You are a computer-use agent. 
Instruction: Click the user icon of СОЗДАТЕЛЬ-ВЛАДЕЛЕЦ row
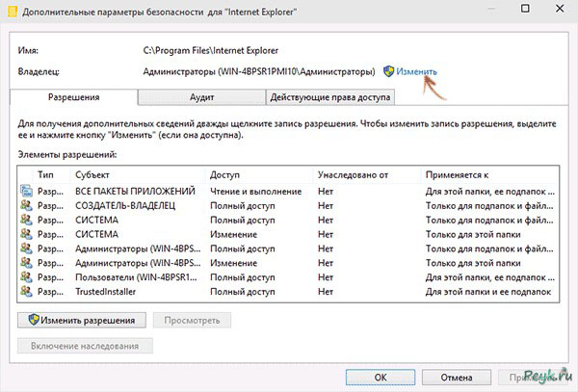26,205
